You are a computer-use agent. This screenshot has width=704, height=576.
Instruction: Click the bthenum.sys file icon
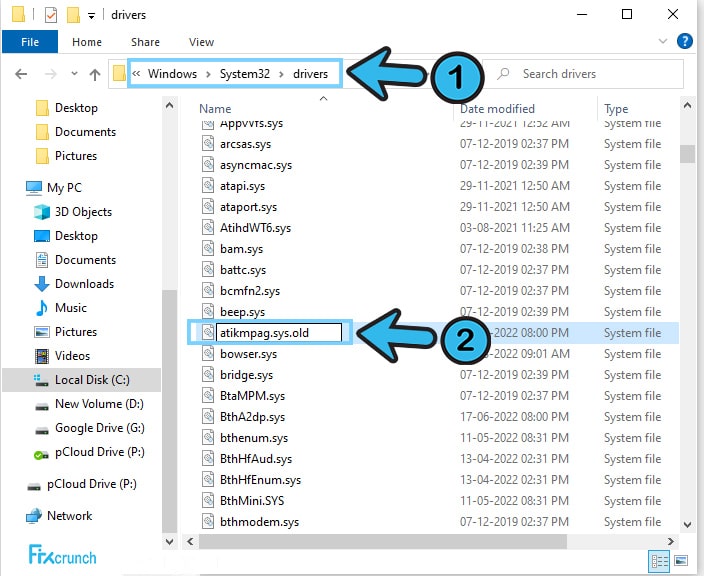tap(207, 438)
